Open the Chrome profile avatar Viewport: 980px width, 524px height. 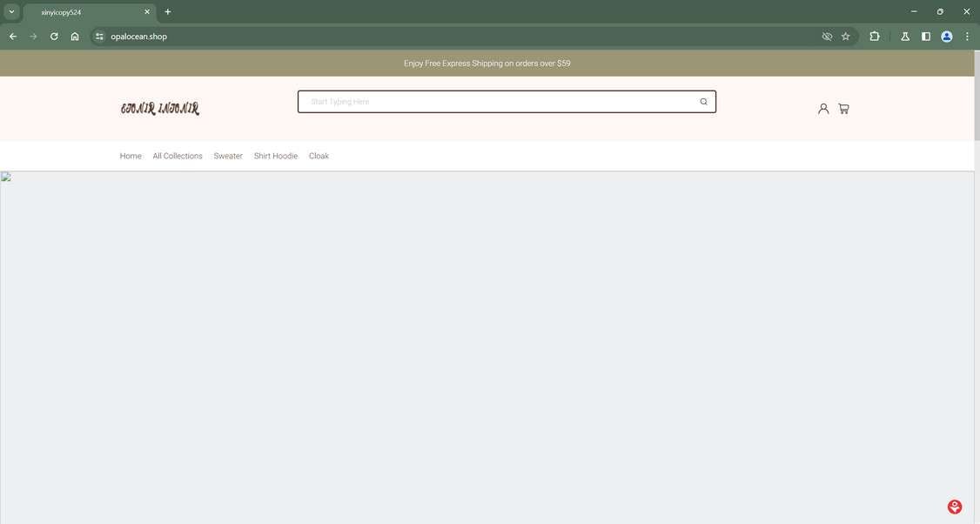[x=946, y=36]
